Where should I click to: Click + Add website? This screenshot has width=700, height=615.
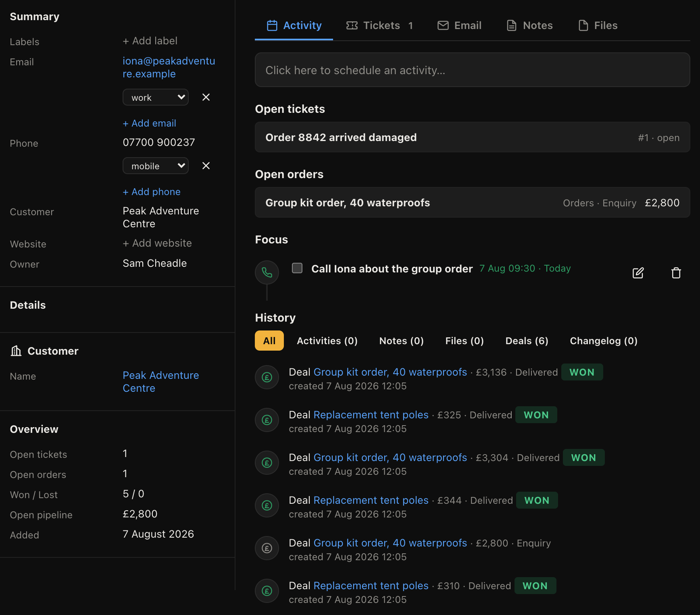coord(157,243)
